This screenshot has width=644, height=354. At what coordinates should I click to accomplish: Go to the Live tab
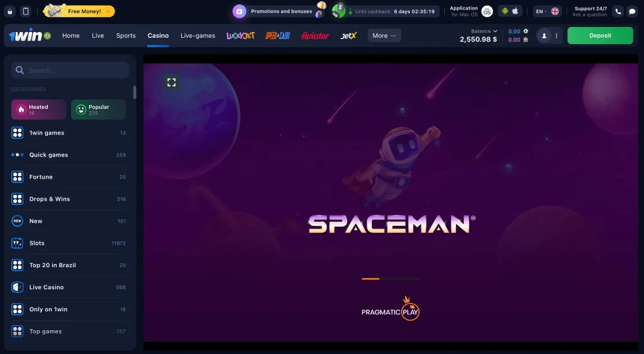click(x=97, y=36)
